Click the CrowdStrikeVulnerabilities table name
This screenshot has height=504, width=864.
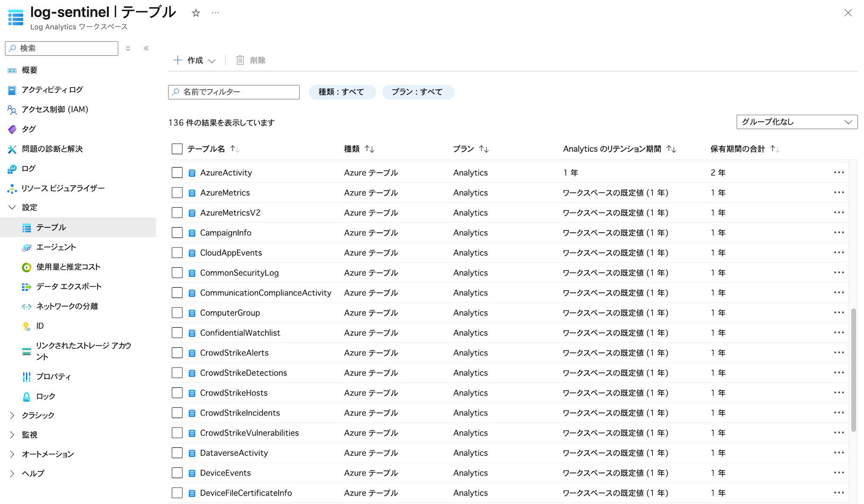click(x=249, y=433)
